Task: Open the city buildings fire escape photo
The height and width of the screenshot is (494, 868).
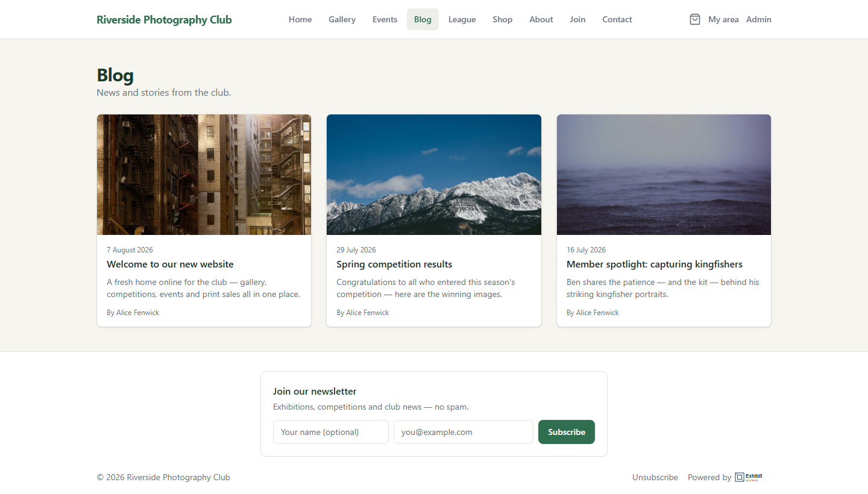Action: coord(204,175)
